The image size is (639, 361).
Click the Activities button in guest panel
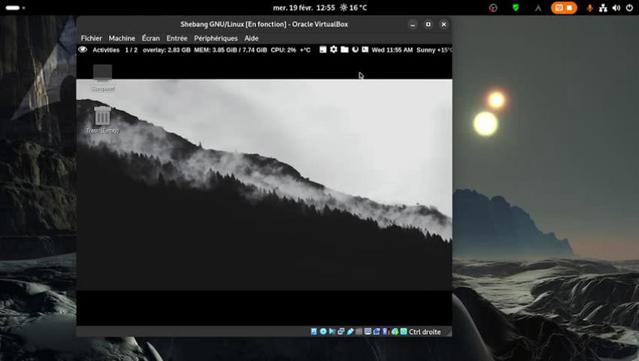[106, 50]
